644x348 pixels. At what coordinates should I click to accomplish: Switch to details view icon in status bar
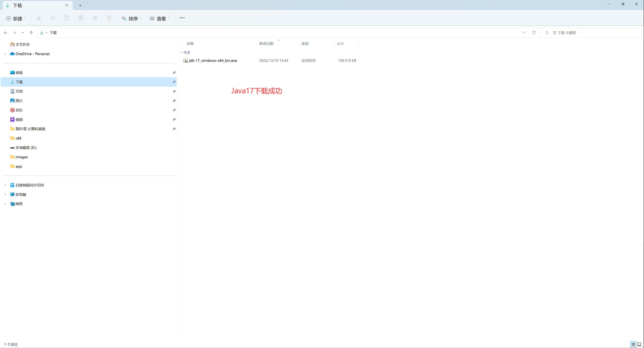633,344
